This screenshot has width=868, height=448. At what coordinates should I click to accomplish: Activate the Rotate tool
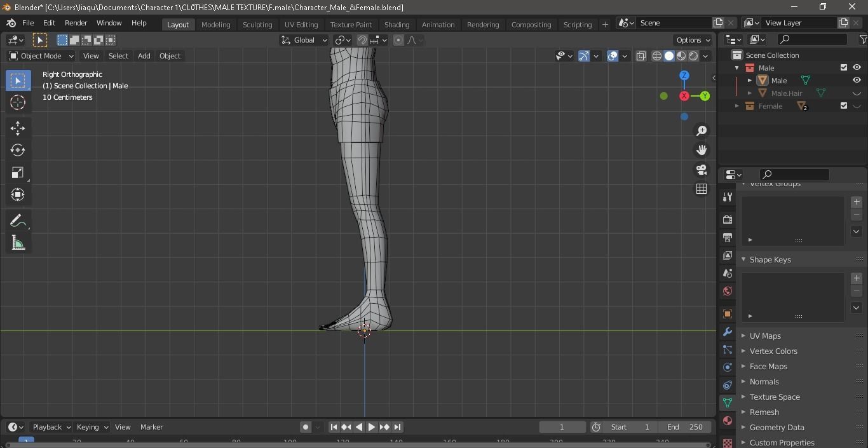18,151
